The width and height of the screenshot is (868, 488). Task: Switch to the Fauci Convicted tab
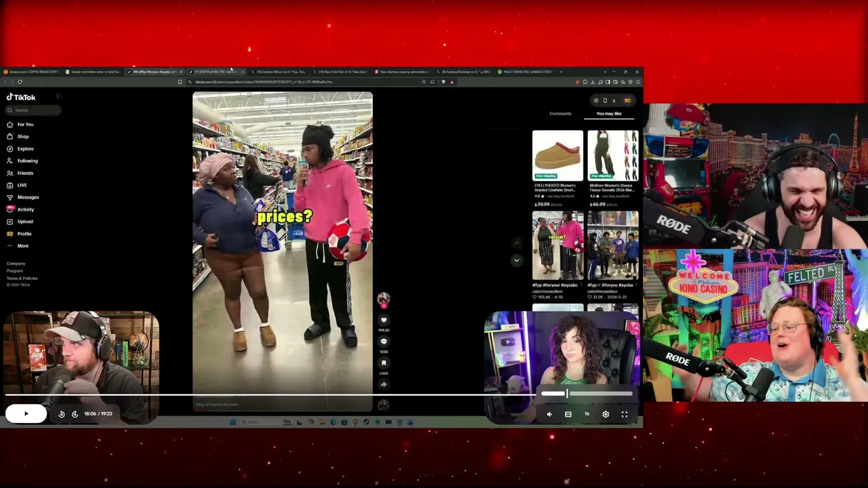pyautogui.click(x=527, y=72)
